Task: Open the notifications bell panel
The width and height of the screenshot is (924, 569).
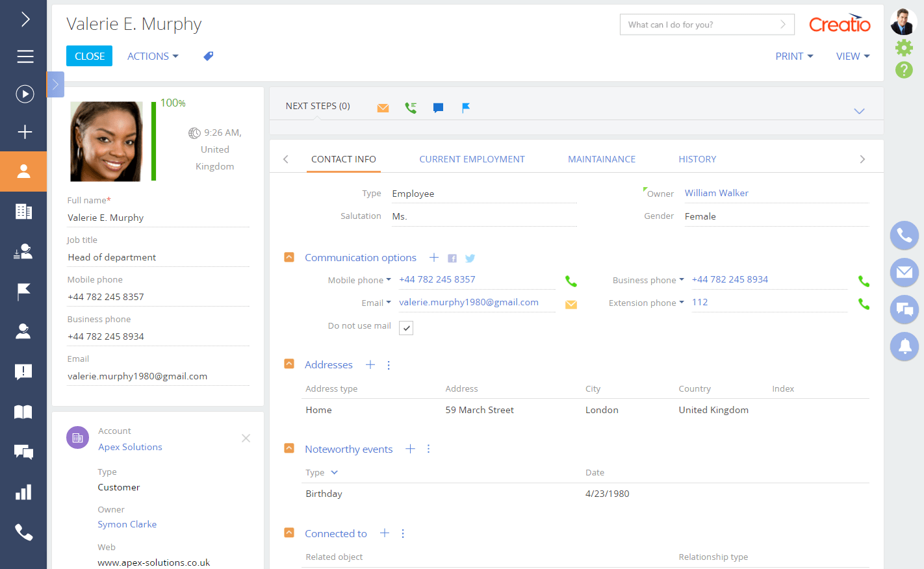Action: [904, 346]
